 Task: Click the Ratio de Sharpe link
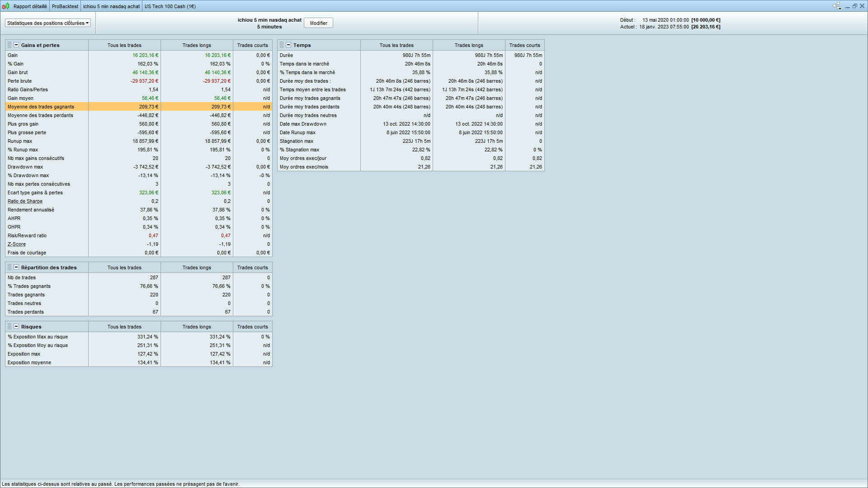[25, 202]
